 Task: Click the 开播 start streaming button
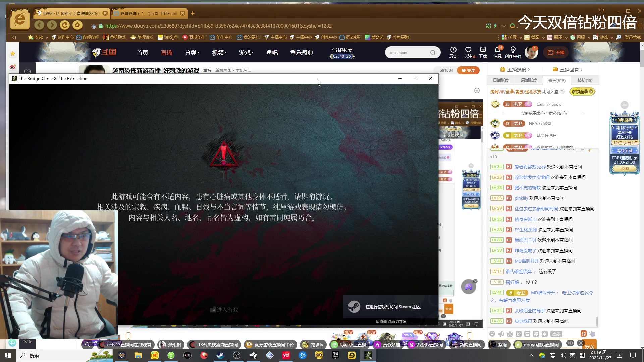coord(556,53)
